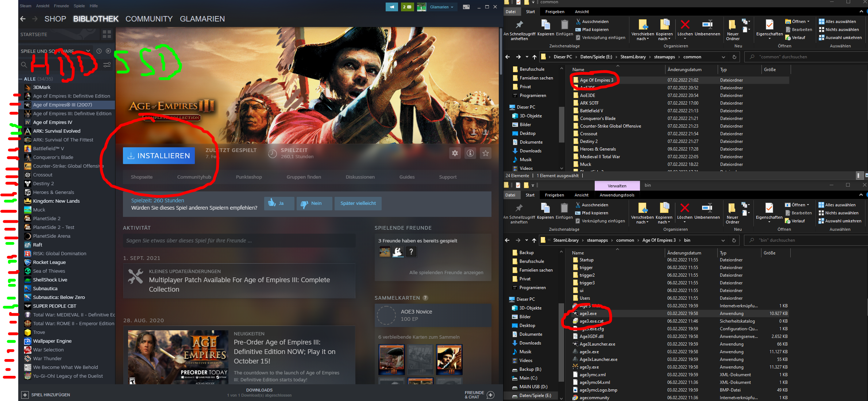Click Nein recommendation button
This screenshot has height=401, width=868.
(314, 203)
